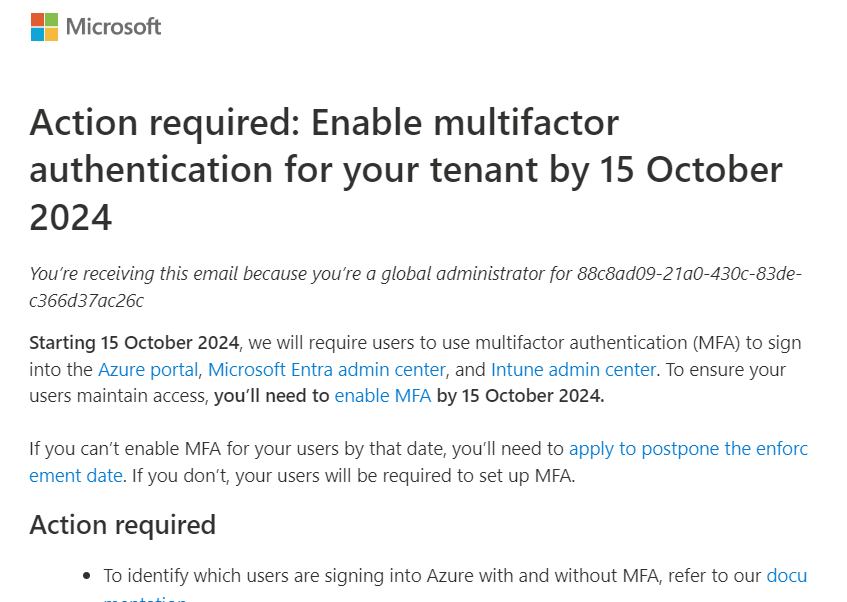Click the "ement date" link continuation

pos(76,474)
